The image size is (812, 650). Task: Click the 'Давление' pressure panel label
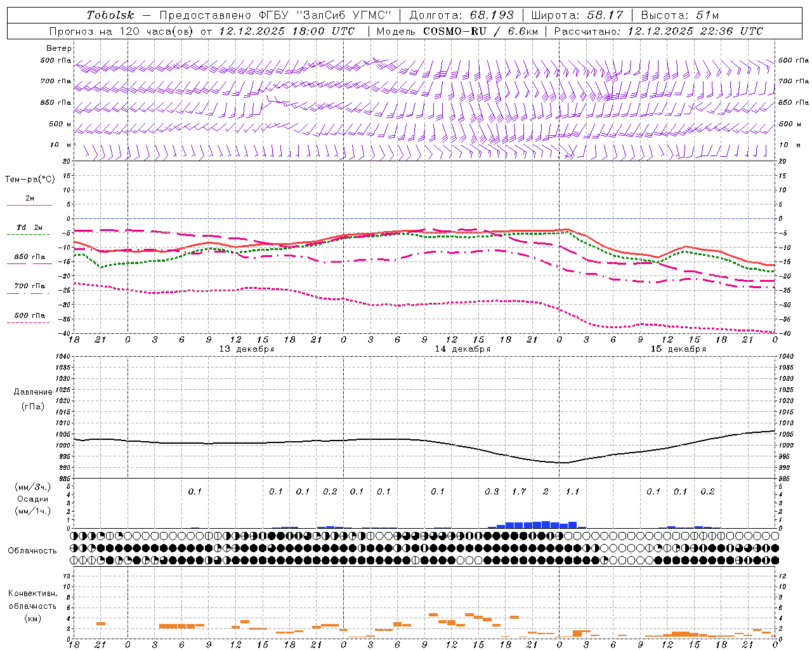pos(32,392)
